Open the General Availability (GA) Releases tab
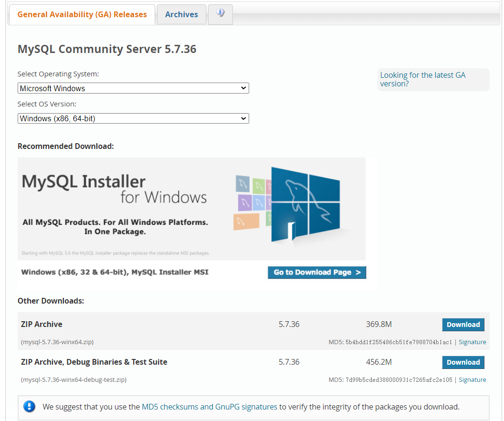Image resolution: width=504 pixels, height=421 pixels. [82, 14]
